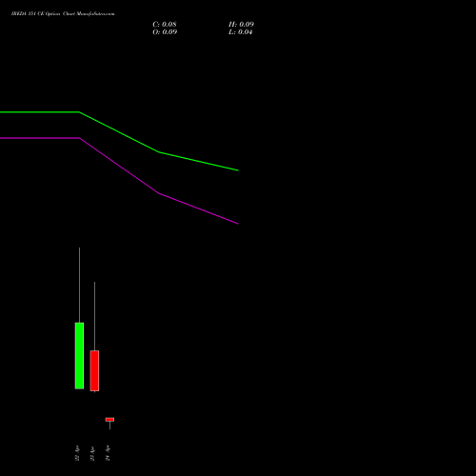Click the green moving average line
Screen dimensions: 476x476
tap(119, 132)
